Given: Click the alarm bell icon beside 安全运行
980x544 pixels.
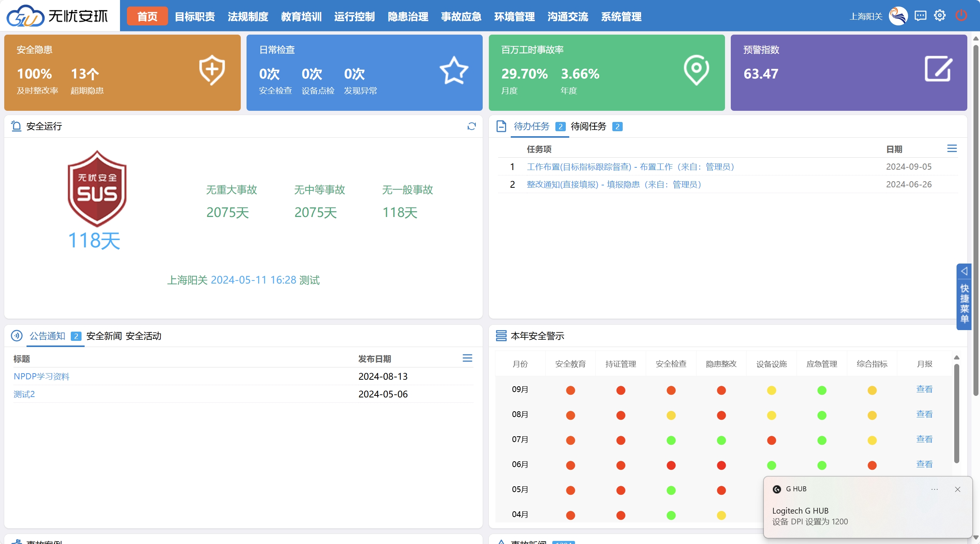Looking at the screenshot, I should 16,126.
